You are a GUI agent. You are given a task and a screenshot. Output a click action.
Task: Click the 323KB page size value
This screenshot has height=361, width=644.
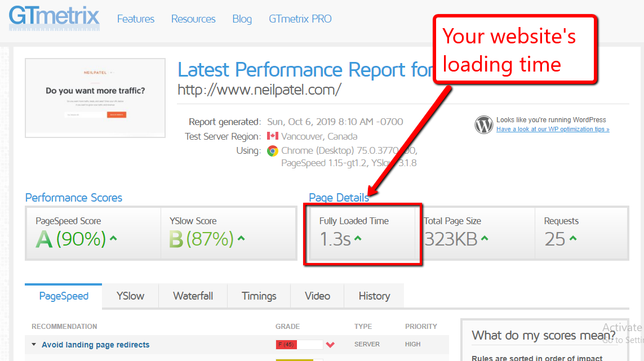click(x=451, y=239)
